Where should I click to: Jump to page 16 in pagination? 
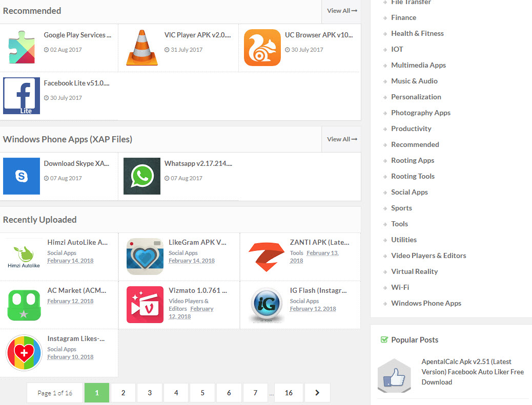289,393
